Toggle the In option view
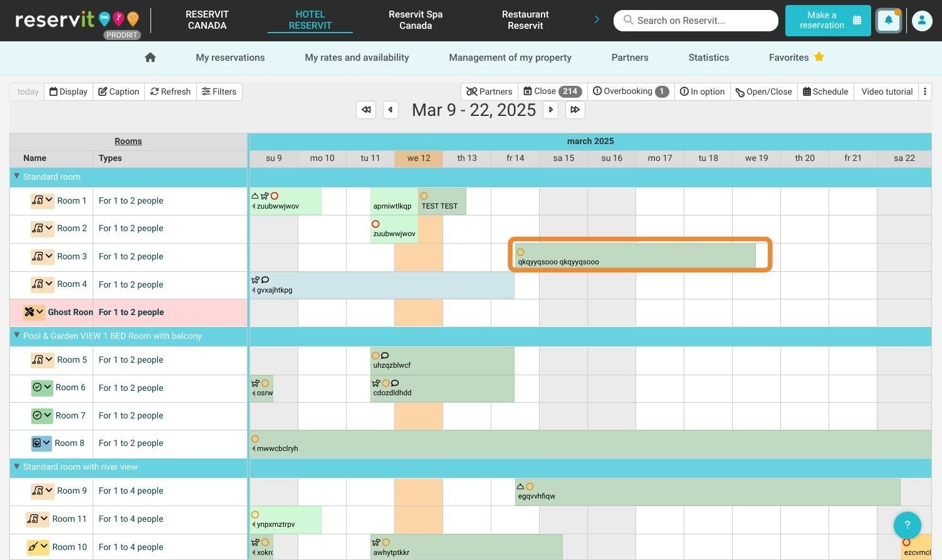942x560 pixels. (x=702, y=91)
